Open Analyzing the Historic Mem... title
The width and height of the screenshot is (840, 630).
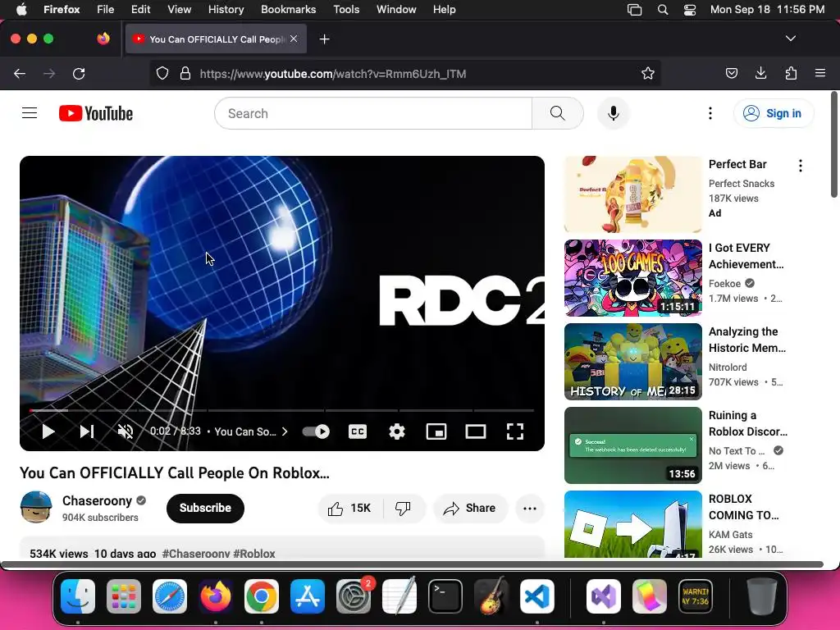point(747,340)
